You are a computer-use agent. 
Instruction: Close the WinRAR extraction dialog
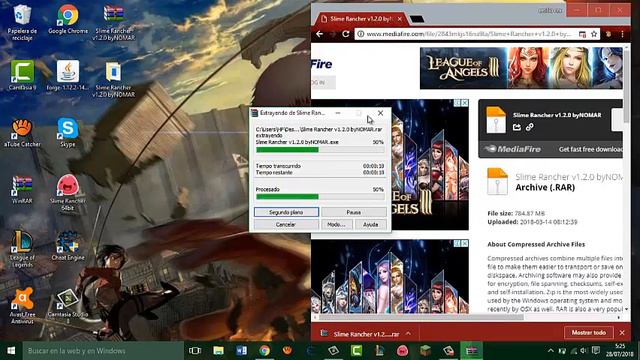380,113
